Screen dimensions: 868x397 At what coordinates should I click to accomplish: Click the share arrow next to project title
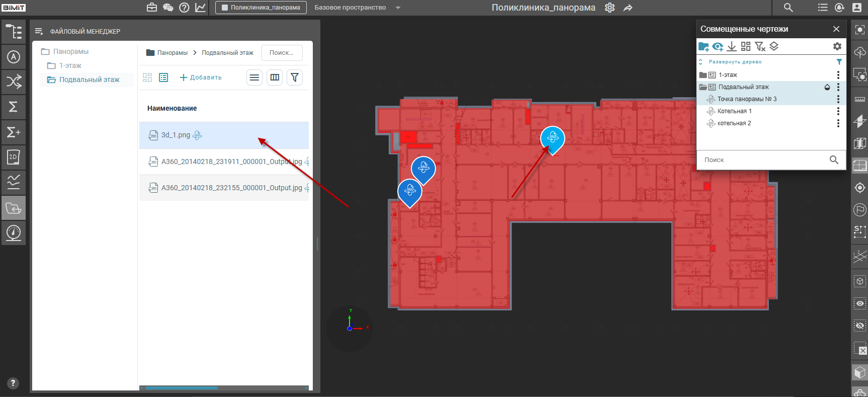click(628, 8)
